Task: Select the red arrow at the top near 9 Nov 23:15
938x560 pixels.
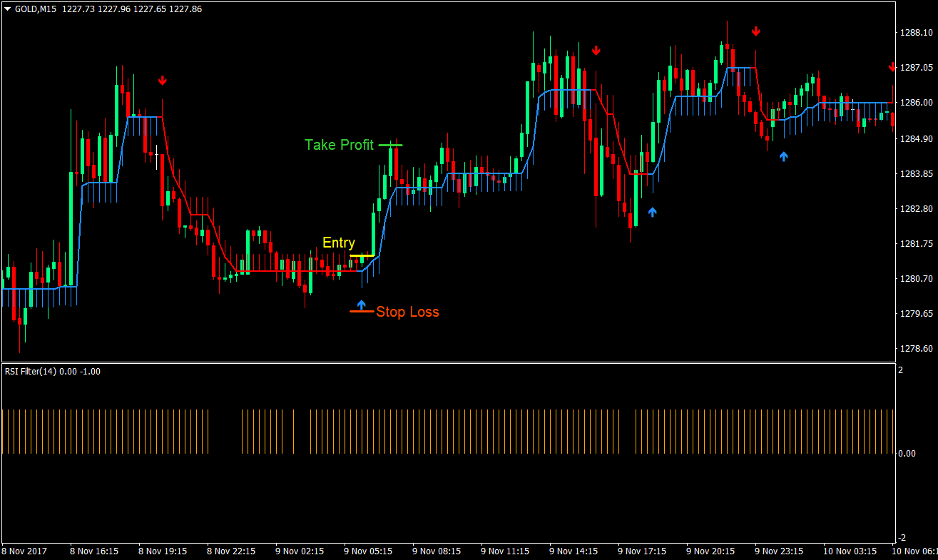Action: [756, 31]
